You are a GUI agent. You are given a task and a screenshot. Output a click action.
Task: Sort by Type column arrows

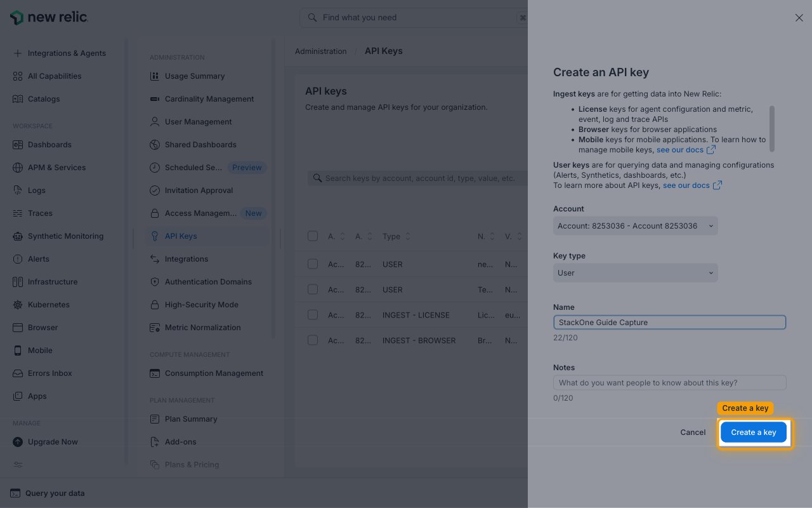pyautogui.click(x=408, y=236)
